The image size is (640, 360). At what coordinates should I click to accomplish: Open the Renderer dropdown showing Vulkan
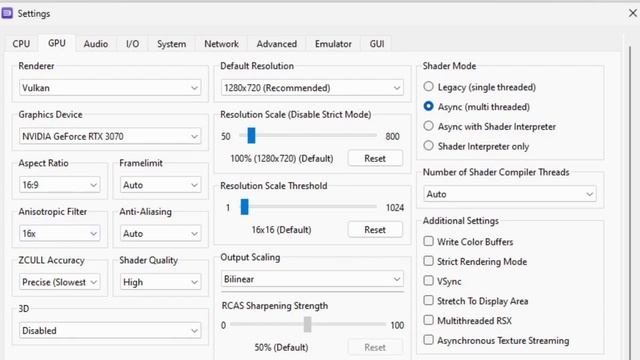coord(110,88)
